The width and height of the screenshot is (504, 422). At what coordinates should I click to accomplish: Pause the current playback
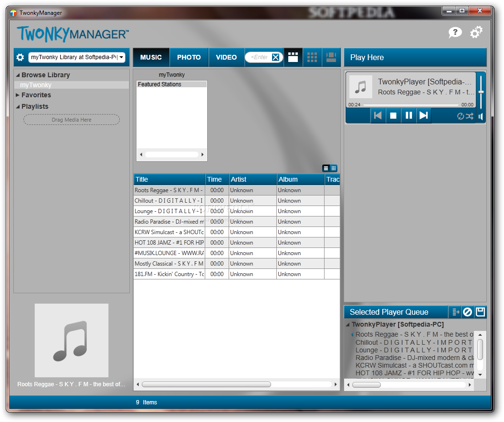tap(409, 115)
